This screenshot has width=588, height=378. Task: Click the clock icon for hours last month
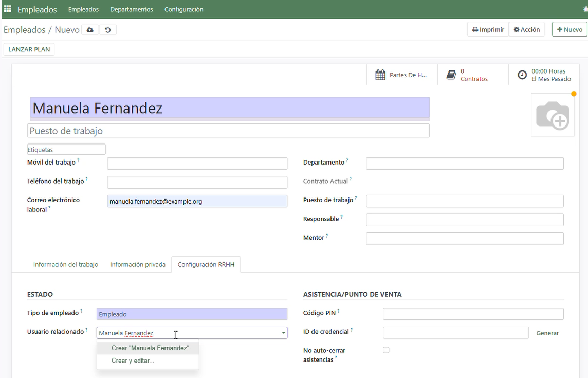coord(522,75)
